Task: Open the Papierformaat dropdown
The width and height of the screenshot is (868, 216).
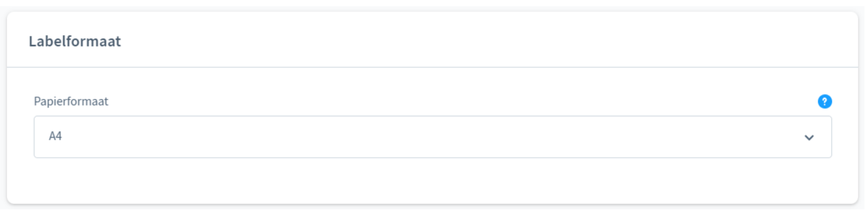Action: click(433, 137)
